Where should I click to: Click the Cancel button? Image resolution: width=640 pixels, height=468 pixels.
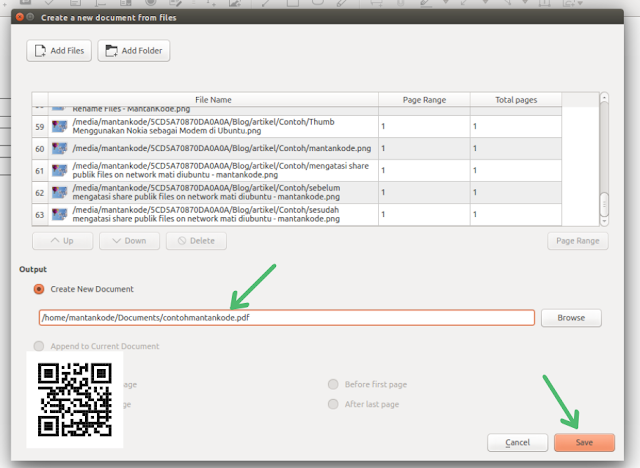[x=517, y=443]
